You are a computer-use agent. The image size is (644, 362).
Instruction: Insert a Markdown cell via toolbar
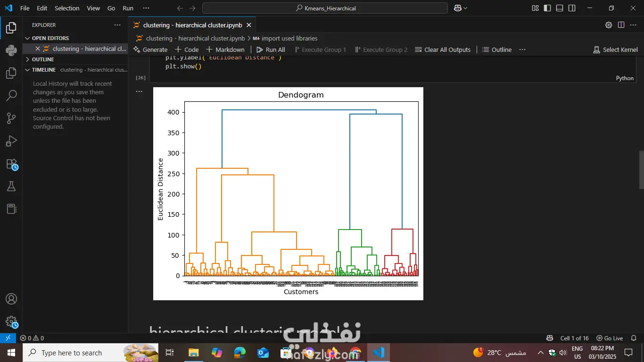[225, 49]
